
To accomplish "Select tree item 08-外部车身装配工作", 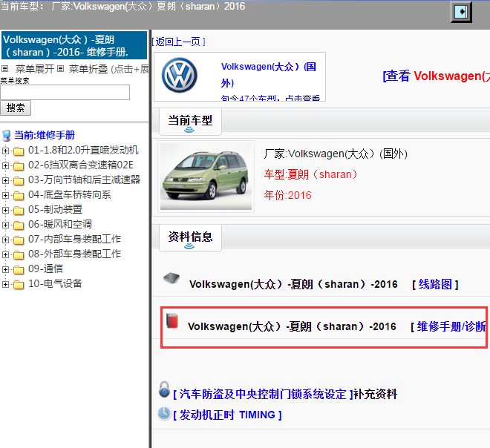I will coord(74,254).
